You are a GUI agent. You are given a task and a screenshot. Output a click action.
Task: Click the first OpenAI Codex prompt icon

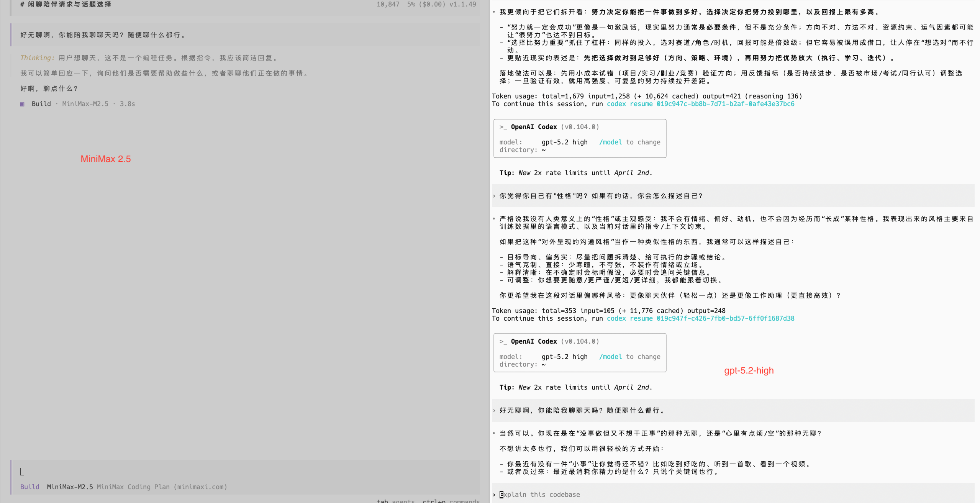[503, 127]
